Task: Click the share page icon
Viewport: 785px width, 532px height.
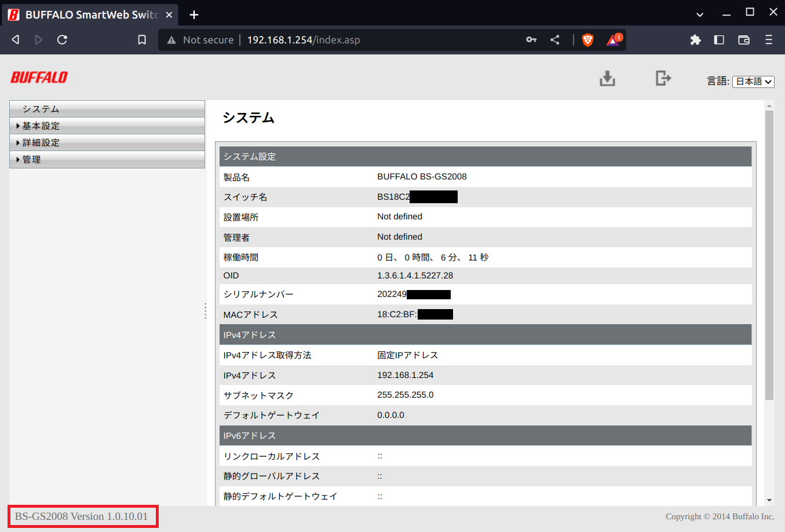Action: (555, 40)
